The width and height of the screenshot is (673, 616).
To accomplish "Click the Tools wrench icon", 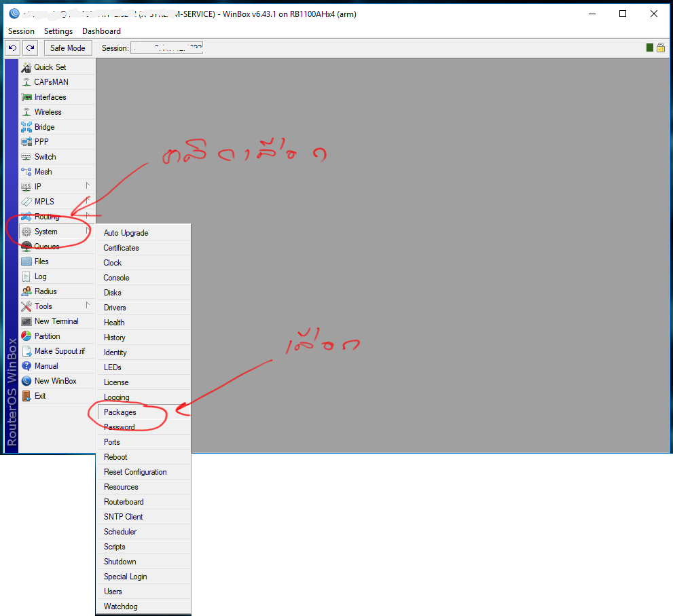I will coord(26,306).
